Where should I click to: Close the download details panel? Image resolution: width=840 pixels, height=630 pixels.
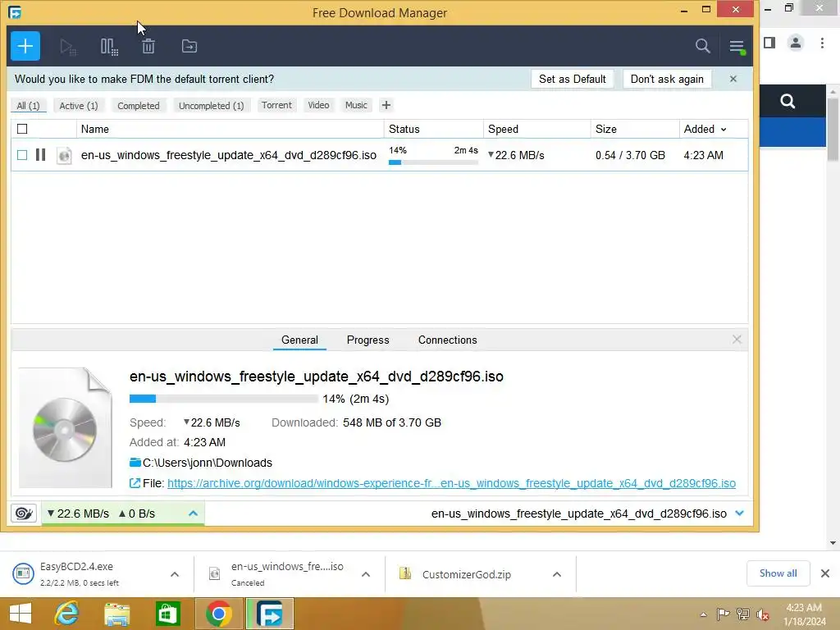737,339
